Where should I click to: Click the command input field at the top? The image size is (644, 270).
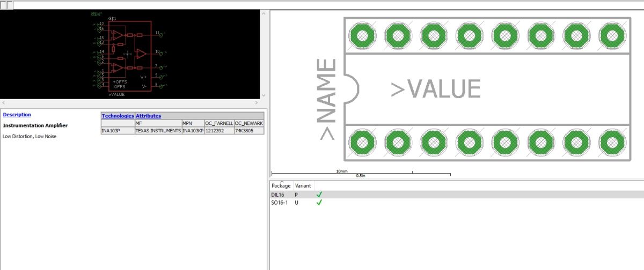[x=328, y=5]
